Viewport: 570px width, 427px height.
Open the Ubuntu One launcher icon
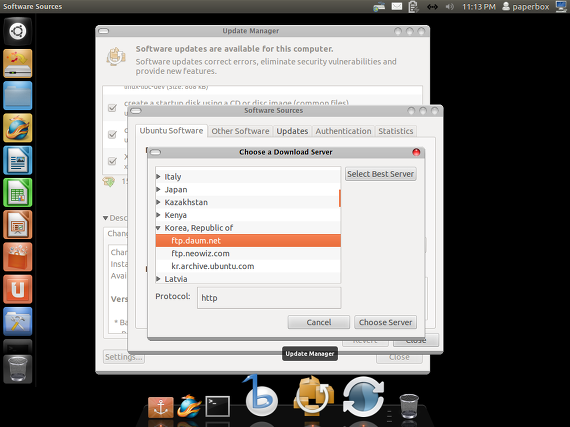click(17, 289)
